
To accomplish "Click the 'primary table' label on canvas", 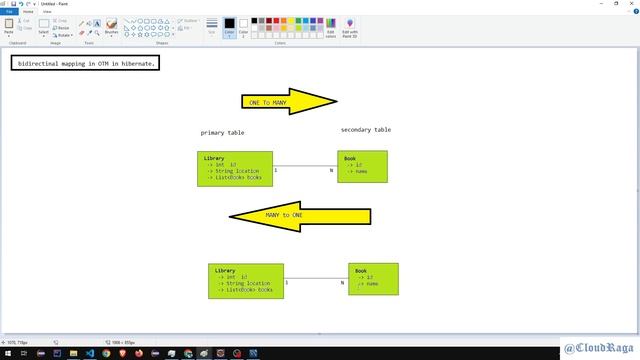I will [x=222, y=133].
